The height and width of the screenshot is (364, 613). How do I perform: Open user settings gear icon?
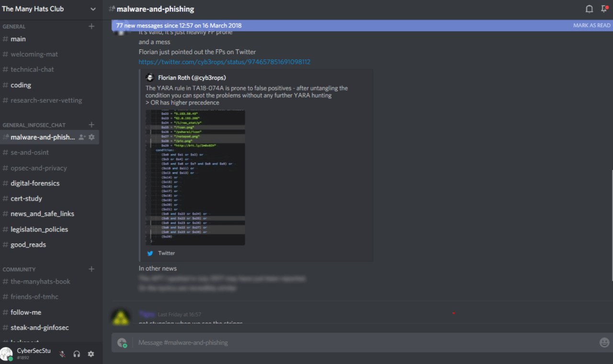[x=91, y=354]
